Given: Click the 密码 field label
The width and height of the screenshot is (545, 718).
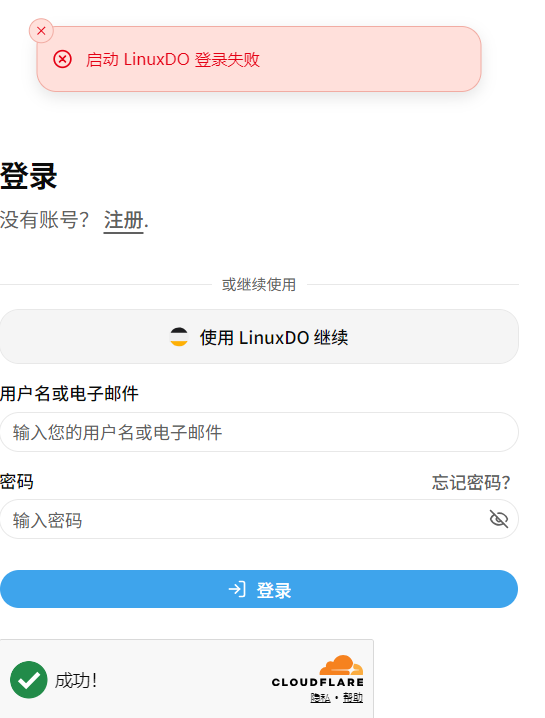Looking at the screenshot, I should pos(16,482).
